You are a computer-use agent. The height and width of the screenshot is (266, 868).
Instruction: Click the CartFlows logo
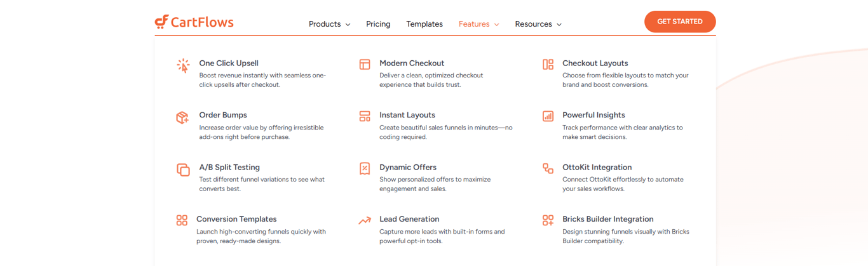(194, 22)
